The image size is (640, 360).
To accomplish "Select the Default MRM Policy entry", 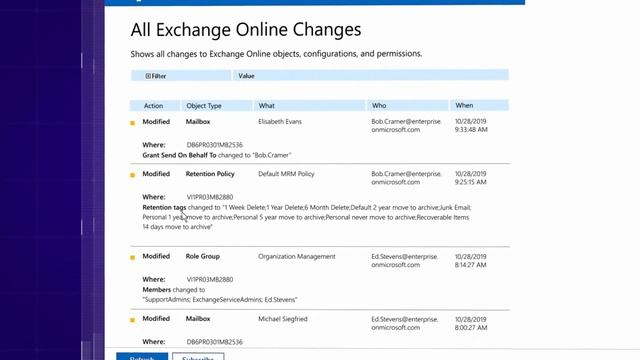I will (x=286, y=174).
